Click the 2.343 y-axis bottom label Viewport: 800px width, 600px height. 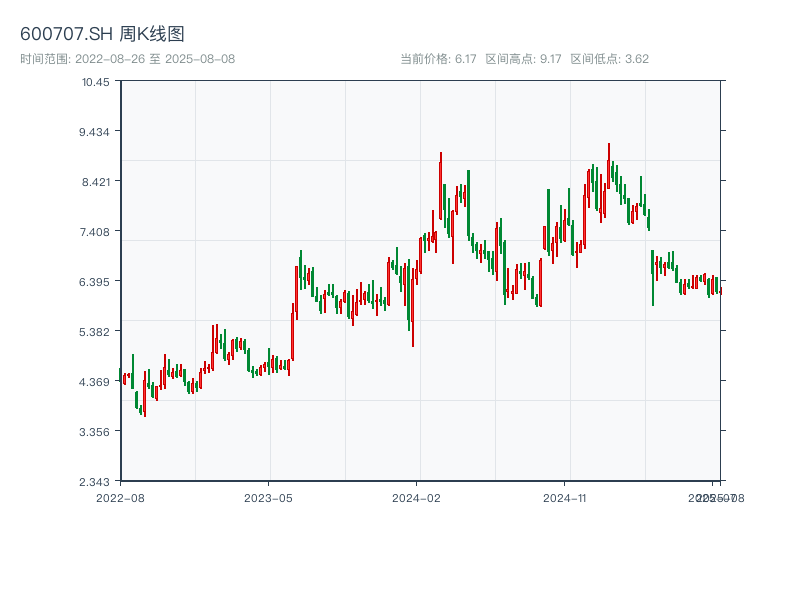pos(96,482)
